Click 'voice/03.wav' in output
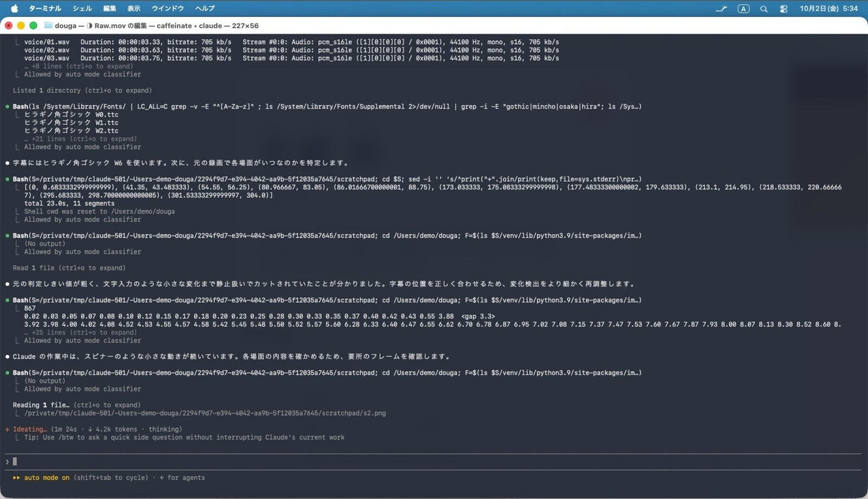Screen dimensions: 868x499 [x=47, y=58]
